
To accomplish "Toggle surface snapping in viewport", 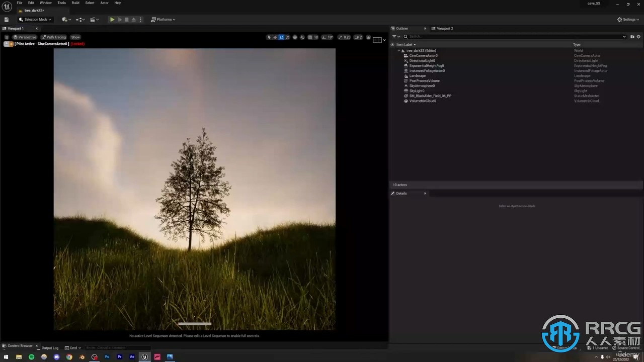I will (302, 37).
